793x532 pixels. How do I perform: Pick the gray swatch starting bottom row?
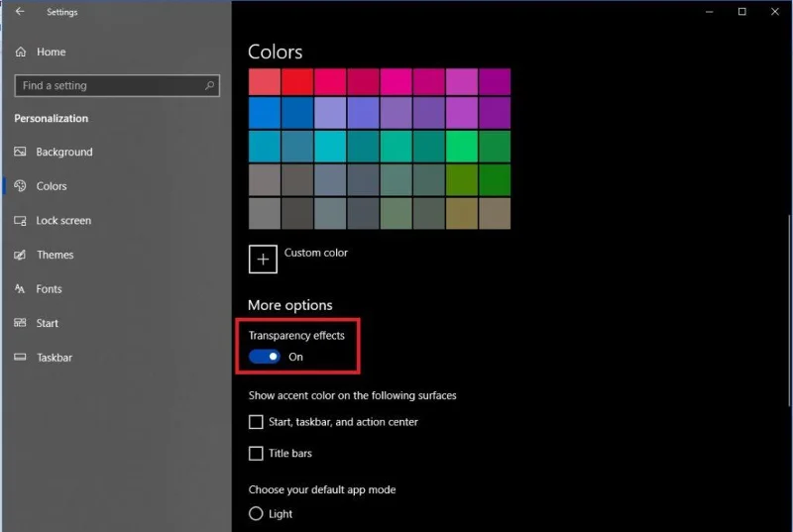265,213
